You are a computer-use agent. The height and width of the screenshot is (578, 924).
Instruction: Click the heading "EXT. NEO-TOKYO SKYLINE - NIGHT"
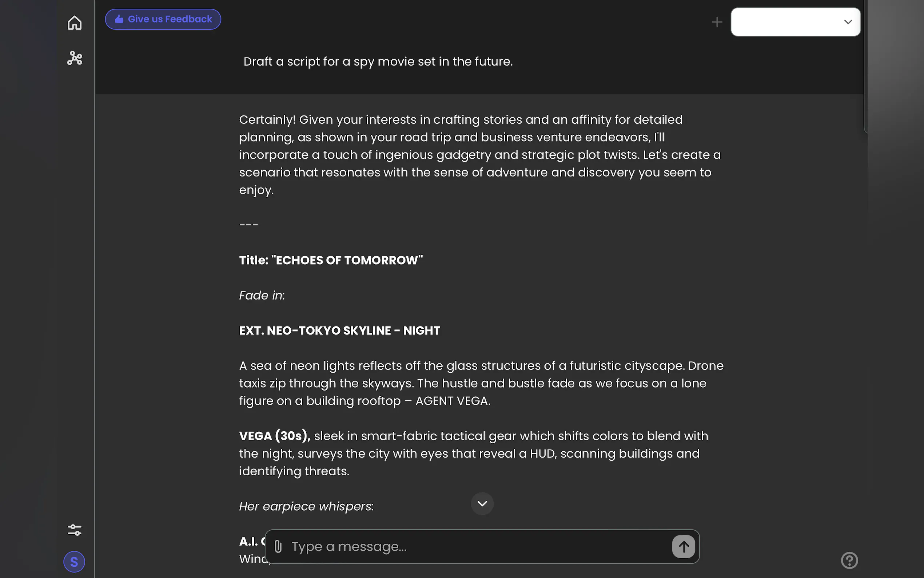click(x=339, y=330)
